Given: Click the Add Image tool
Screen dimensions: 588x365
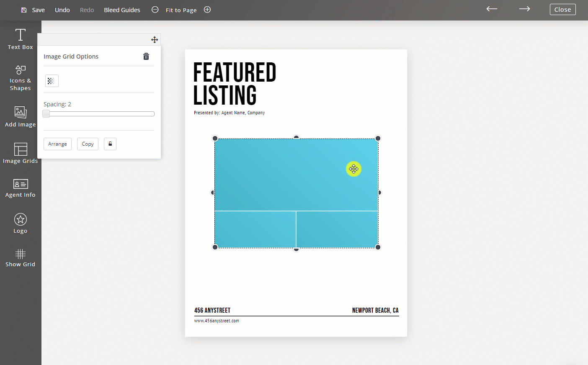Looking at the screenshot, I should coord(20,116).
